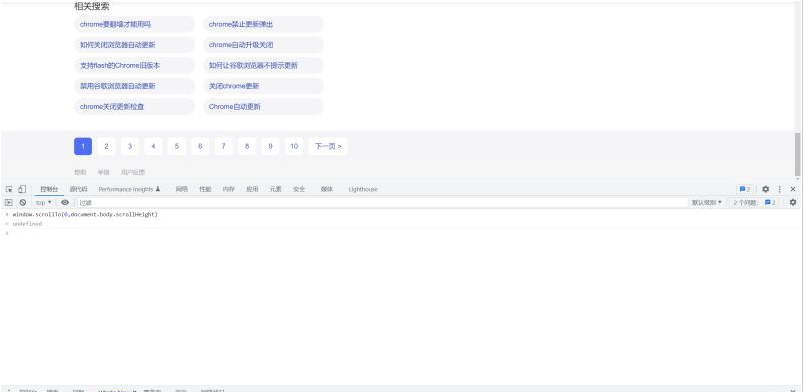Create live expression with eye icon
This screenshot has width=803, height=392.
(65, 202)
